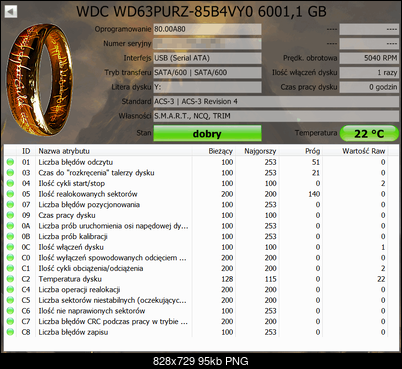Select row 'Liczba prób kalibracji'

(x=201, y=236)
